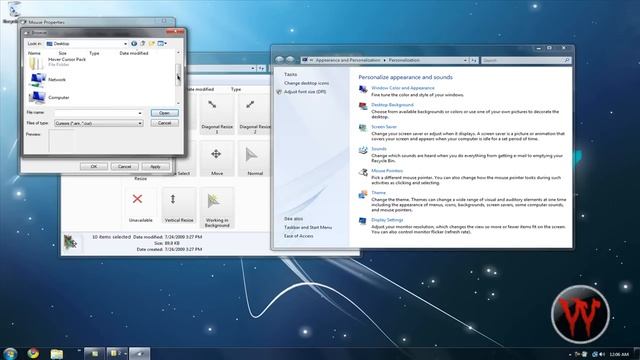Click the File name input field
Screen dimensions: 640x360
tap(98, 113)
